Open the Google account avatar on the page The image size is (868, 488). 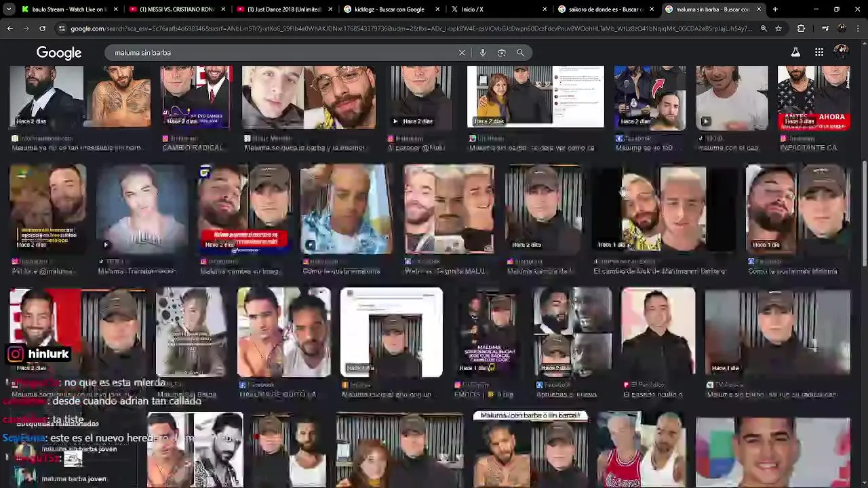[x=842, y=52]
